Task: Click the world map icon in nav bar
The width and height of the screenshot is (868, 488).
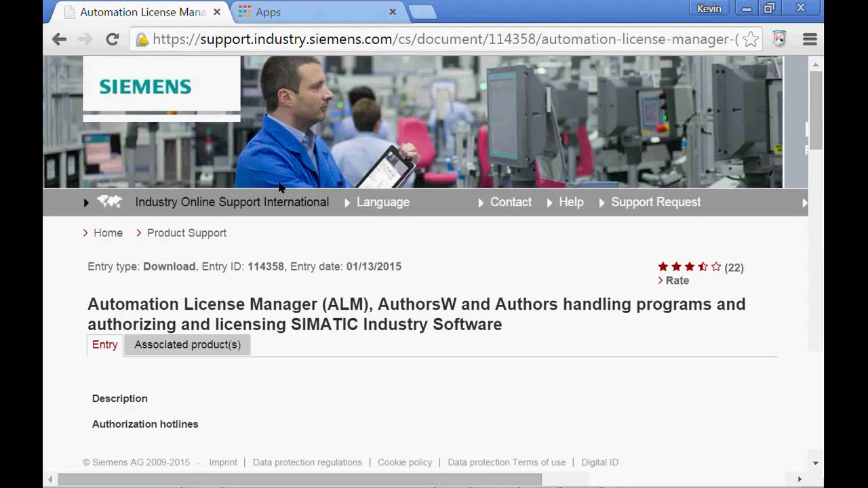Action: point(109,201)
